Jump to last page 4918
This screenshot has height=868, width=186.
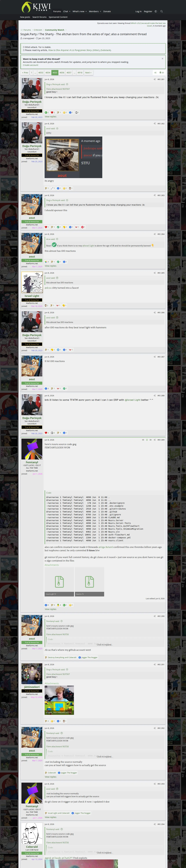click(x=80, y=72)
